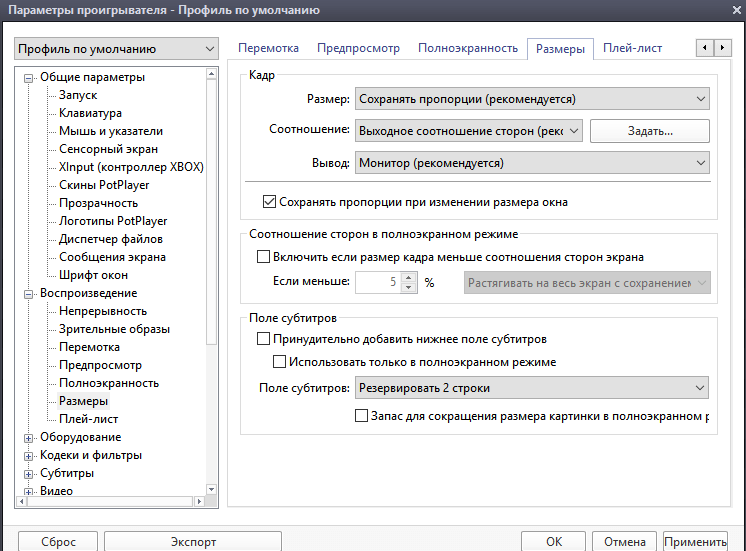This screenshot has height=551, width=746.
Task: Open the 'Вывод' monitor dropdown
Action: 531,162
